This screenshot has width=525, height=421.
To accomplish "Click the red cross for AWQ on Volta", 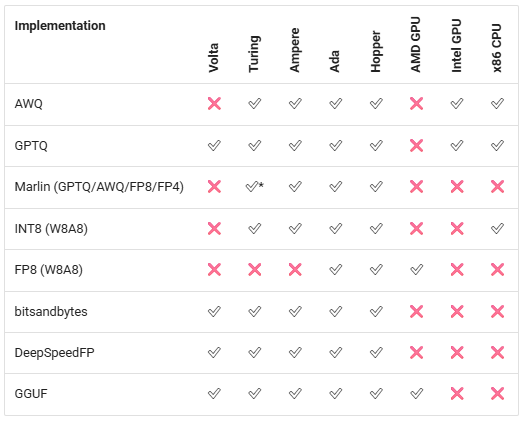I will pos(214,103).
